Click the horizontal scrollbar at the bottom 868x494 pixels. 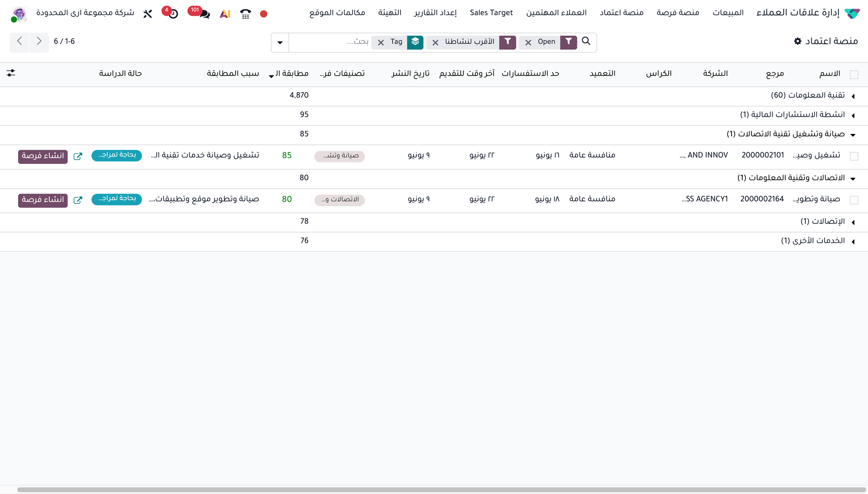point(442,489)
